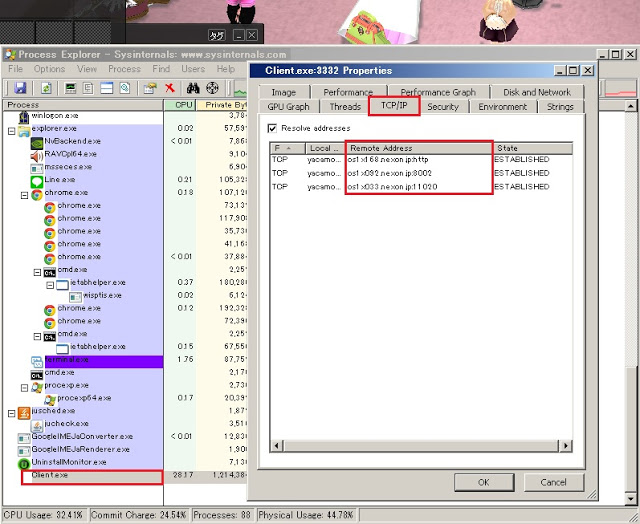Switch to the Security tab
640x524 pixels.
tap(443, 107)
